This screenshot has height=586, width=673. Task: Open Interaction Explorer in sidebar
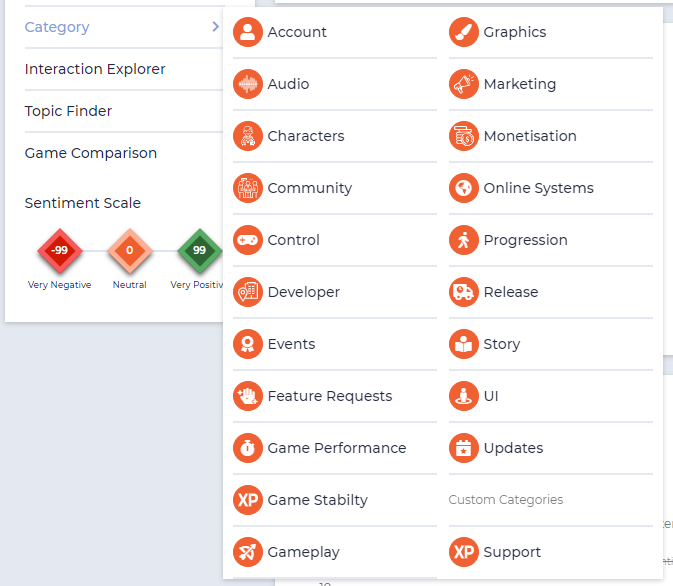[x=124, y=69]
